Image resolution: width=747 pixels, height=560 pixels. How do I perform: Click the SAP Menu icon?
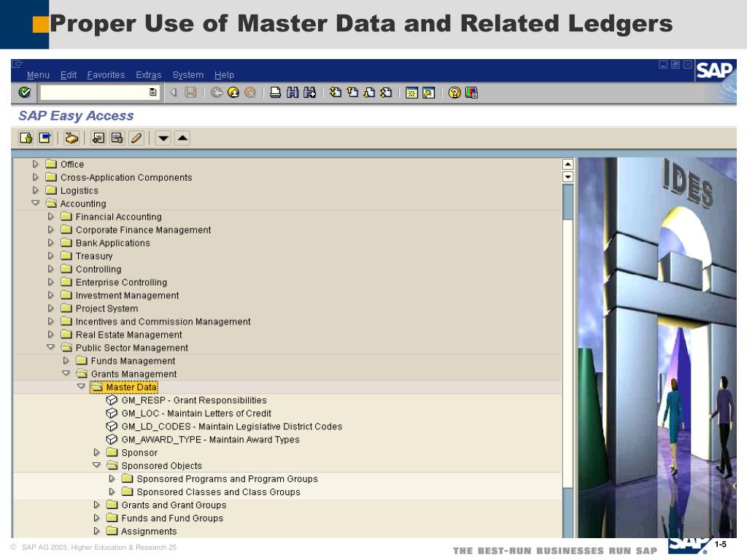coord(45,138)
